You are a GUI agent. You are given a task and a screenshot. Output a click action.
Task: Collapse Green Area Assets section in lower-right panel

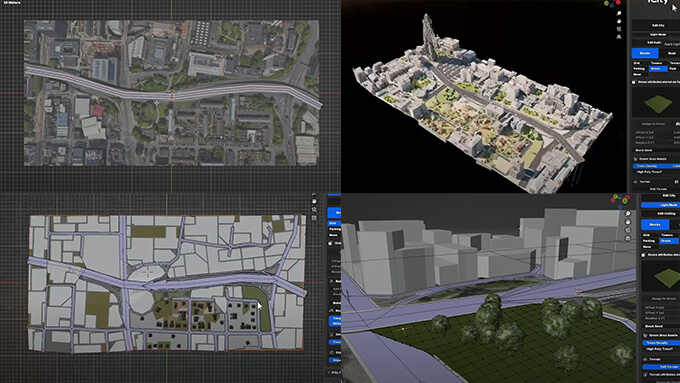tap(645, 335)
